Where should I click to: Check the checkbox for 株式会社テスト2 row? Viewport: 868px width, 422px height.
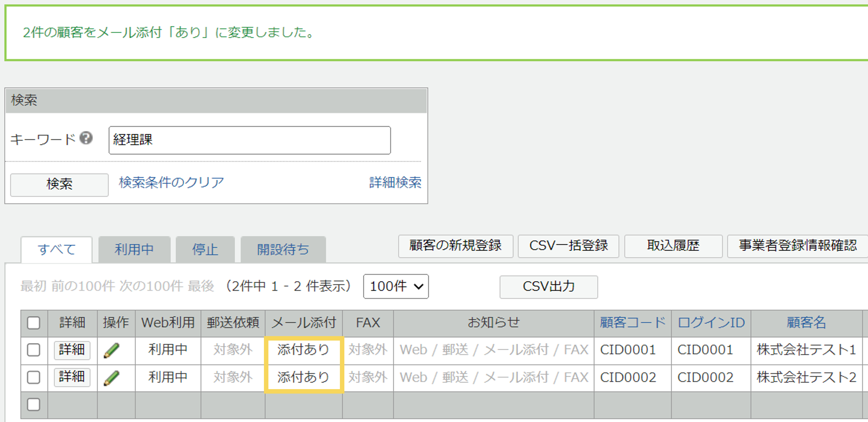pyautogui.click(x=34, y=377)
